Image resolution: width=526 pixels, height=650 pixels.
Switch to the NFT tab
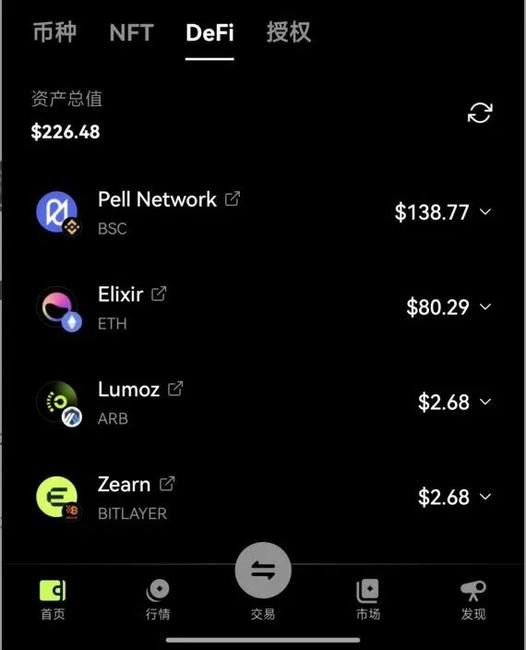131,32
